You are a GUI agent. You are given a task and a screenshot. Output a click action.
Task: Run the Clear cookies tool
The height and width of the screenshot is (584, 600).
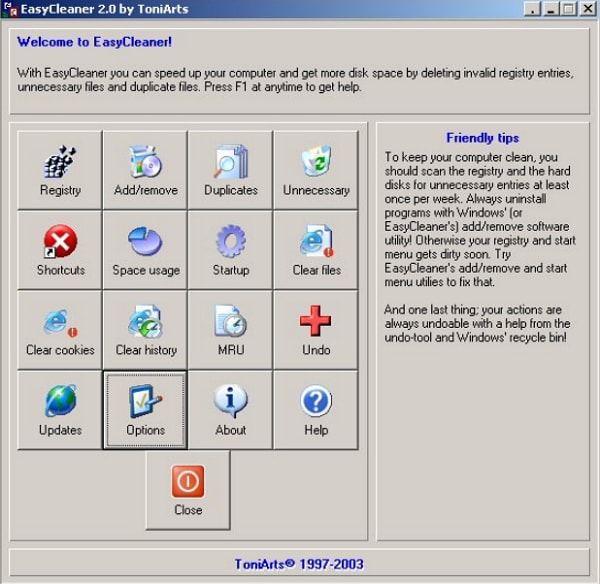pyautogui.click(x=60, y=330)
